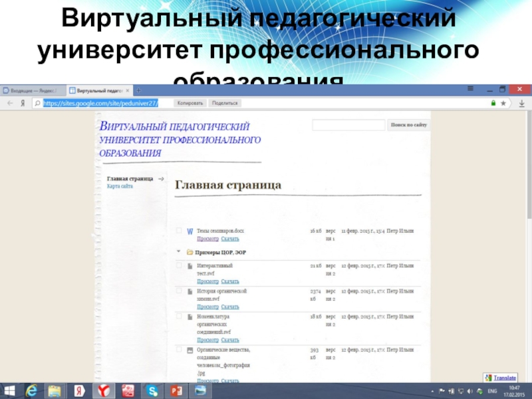Click the green lock security icon
The image size is (532, 399).
click(493, 103)
